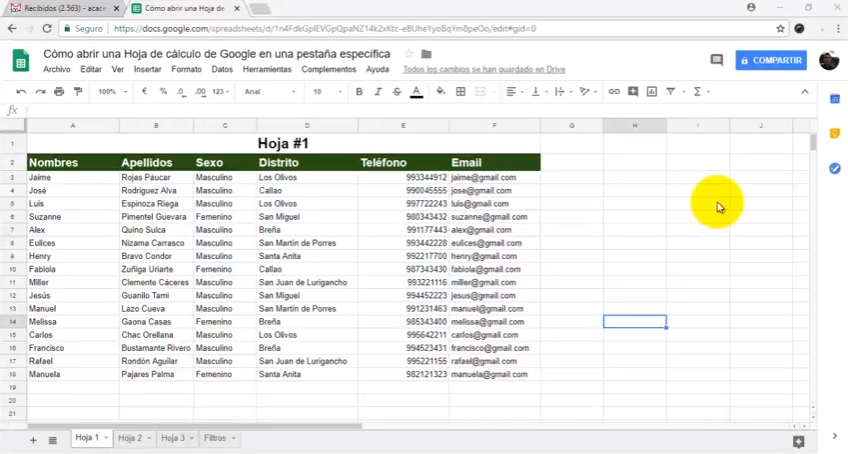Open the Herramientas menu
Screen dimensions: 848x454
pos(267,69)
